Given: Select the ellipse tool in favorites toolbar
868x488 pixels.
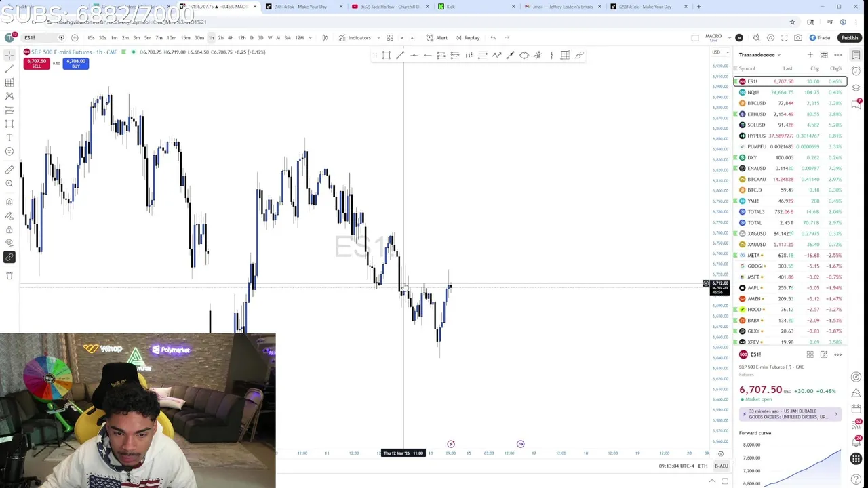Looking at the screenshot, I should tap(524, 55).
